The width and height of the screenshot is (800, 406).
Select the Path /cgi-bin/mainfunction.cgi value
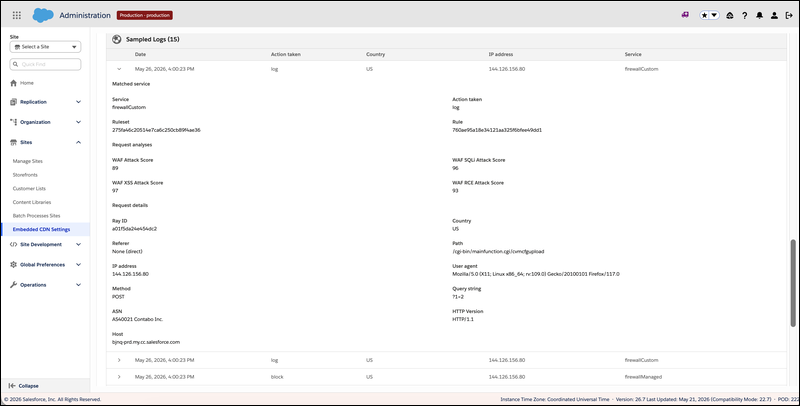pyautogui.click(x=498, y=251)
